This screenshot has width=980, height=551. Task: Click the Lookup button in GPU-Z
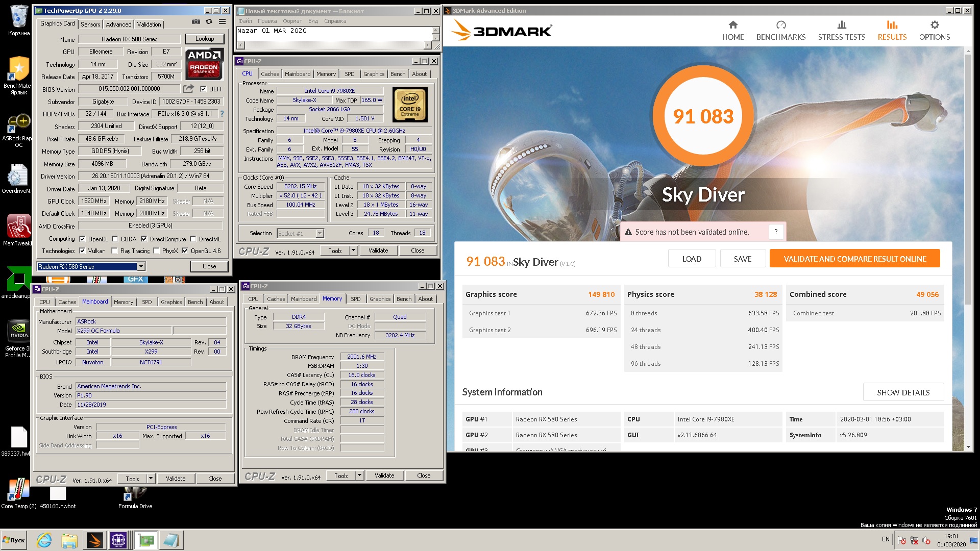(204, 39)
